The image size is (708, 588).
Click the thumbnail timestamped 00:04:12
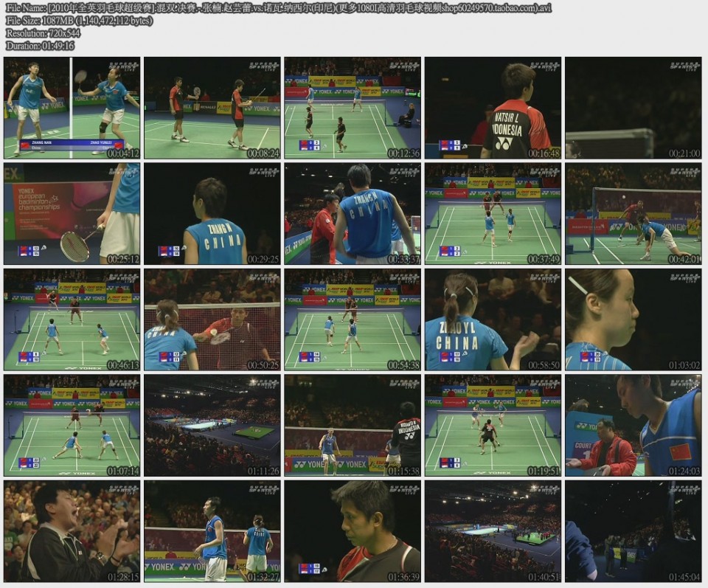tap(72, 108)
